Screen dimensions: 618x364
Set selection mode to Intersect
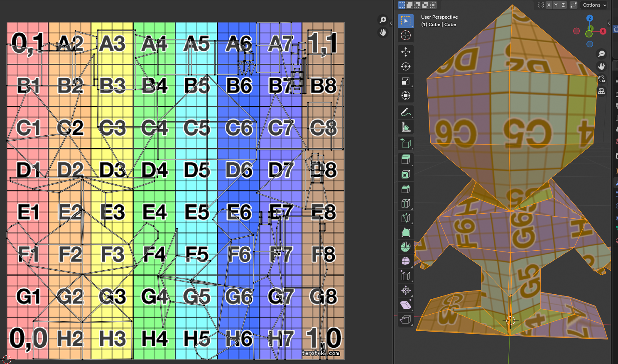(x=433, y=5)
